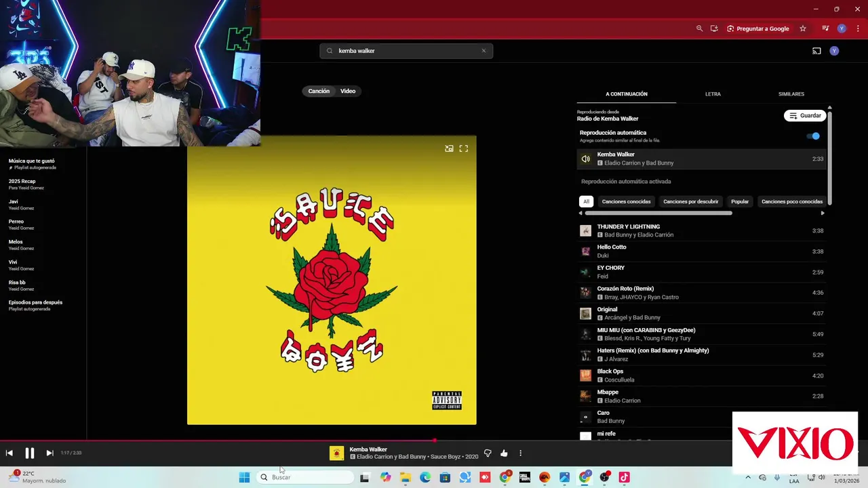Focus the kemba walker search field
Viewport: 868px width, 488px height.
click(x=406, y=51)
